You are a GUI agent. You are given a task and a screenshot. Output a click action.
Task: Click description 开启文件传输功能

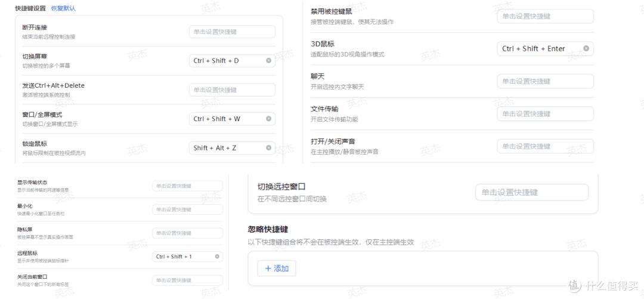point(335,119)
